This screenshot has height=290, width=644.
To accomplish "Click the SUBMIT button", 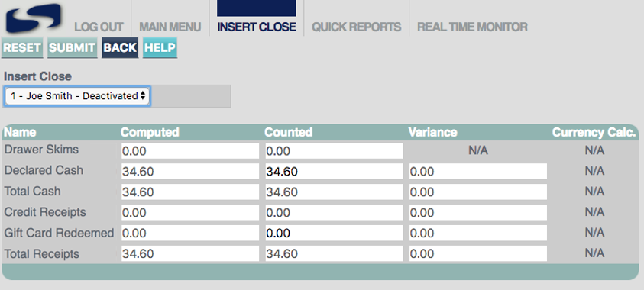I will (73, 47).
